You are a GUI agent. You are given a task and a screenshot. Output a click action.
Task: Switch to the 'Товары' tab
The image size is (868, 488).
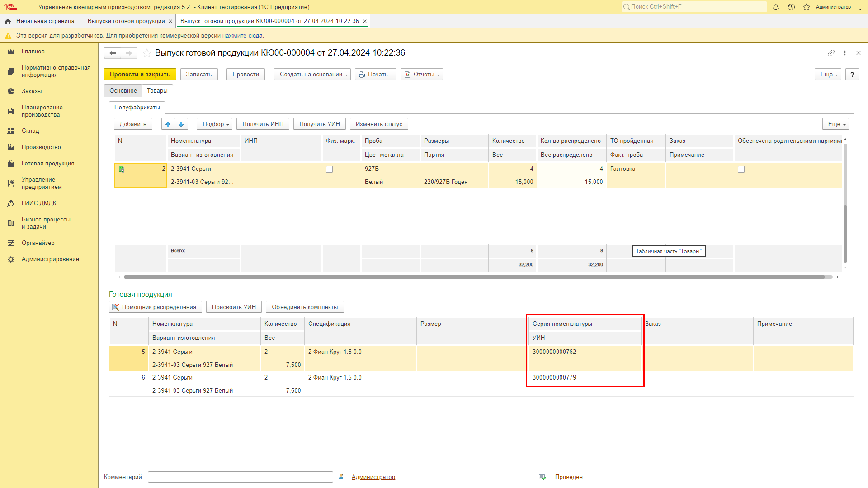pyautogui.click(x=157, y=90)
